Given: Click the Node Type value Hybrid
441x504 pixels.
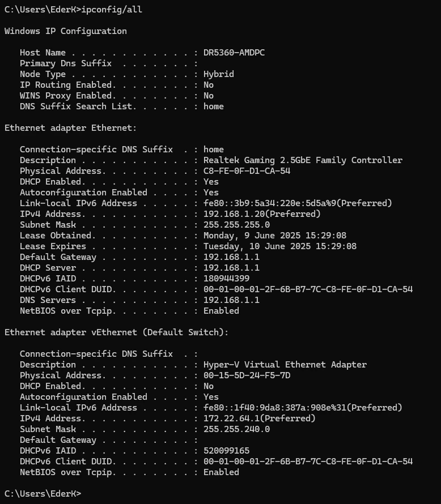Looking at the screenshot, I should [219, 74].
